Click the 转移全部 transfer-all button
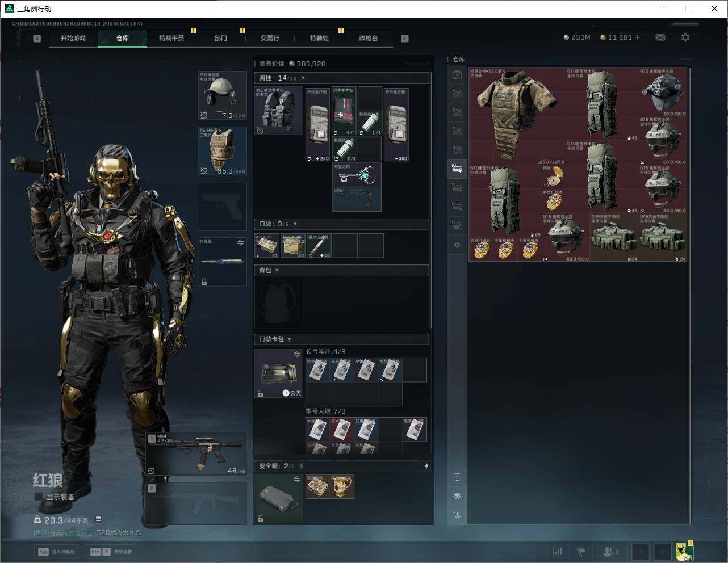Image resolution: width=728 pixels, height=563 pixels. (x=111, y=552)
